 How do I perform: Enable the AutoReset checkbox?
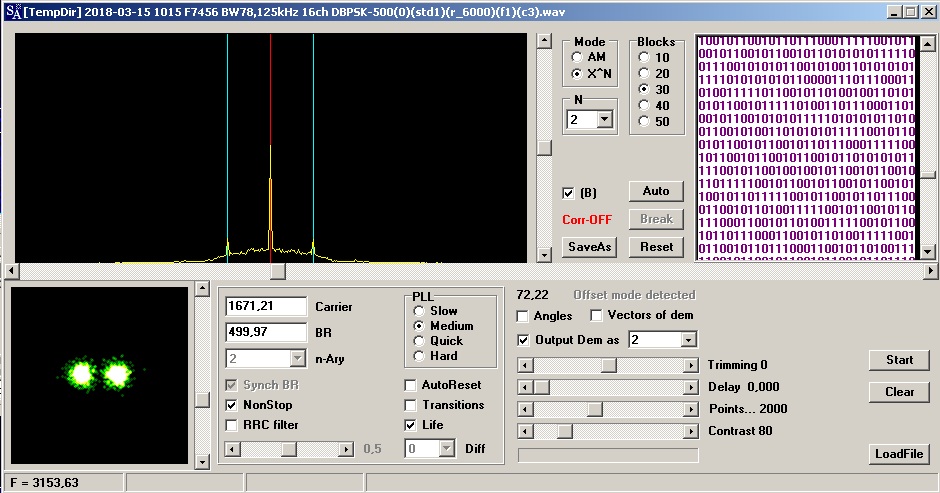411,385
